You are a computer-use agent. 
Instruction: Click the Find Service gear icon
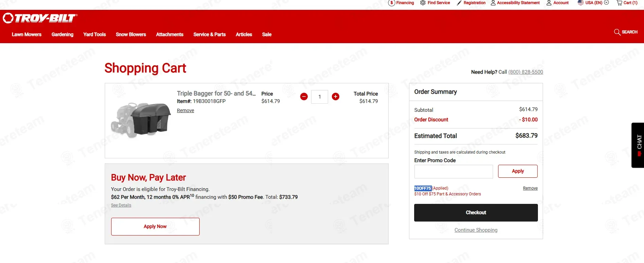pyautogui.click(x=423, y=3)
